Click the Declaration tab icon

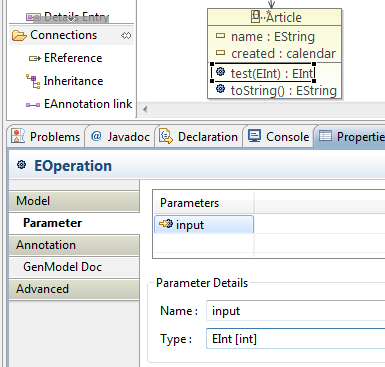pos(166,136)
